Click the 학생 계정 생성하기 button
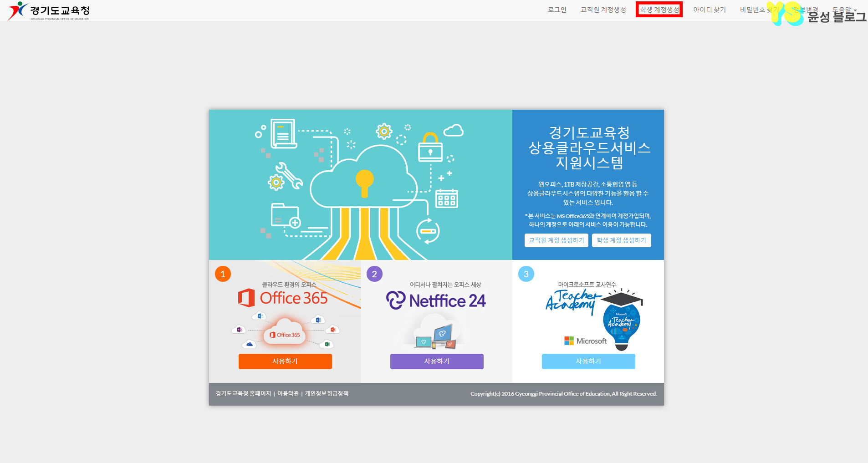Image resolution: width=868 pixels, height=463 pixels. click(622, 240)
